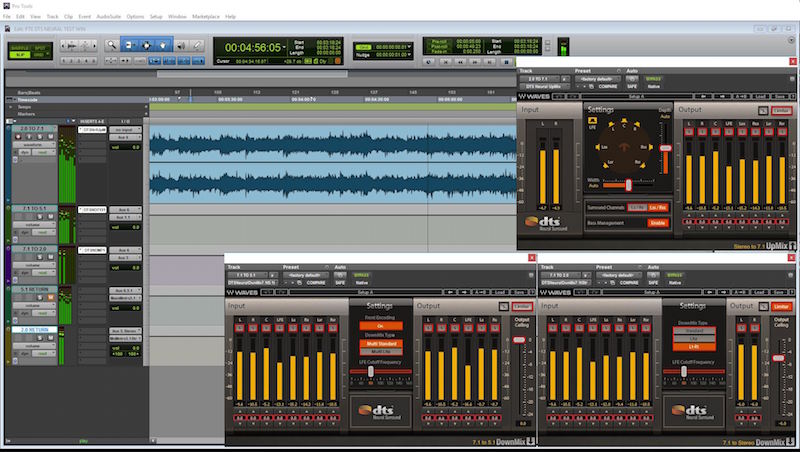
Task: Open UpMix preset factory default dropdown
Action: (597, 79)
